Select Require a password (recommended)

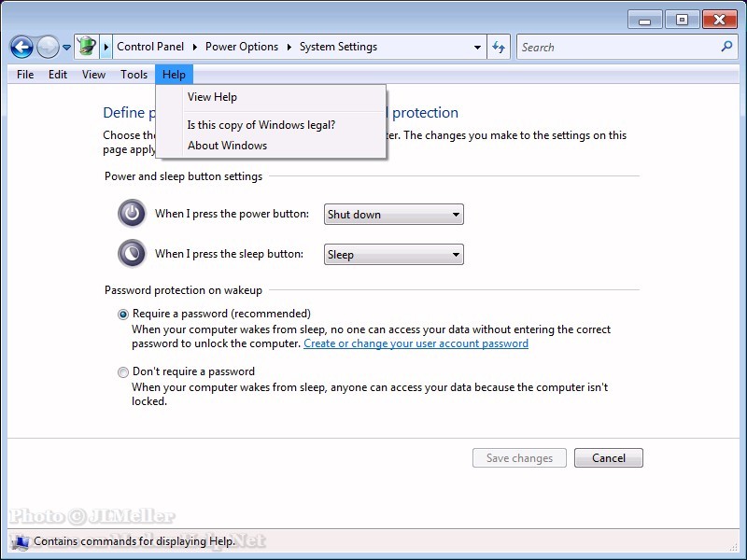click(123, 315)
